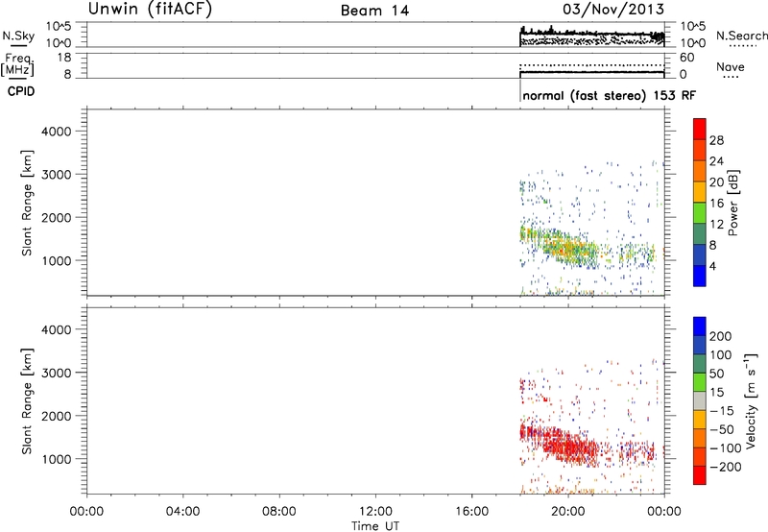This screenshot has height=532, width=768.
Task: Click the Velocity panel 'Slant Range [km]' label
Action: tap(27, 401)
